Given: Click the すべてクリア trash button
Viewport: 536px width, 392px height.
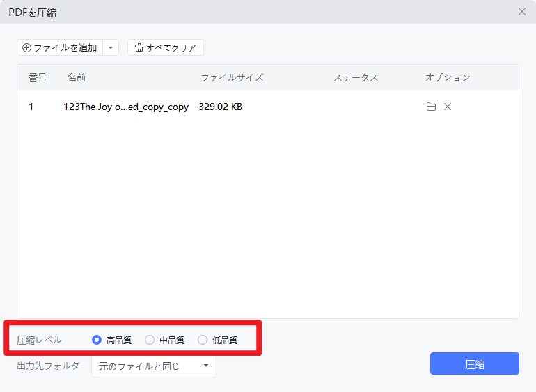Looking at the screenshot, I should click(x=166, y=47).
